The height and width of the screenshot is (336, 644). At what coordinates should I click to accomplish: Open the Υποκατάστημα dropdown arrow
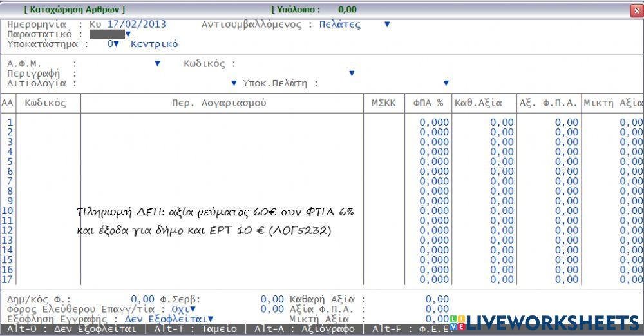[x=117, y=44]
